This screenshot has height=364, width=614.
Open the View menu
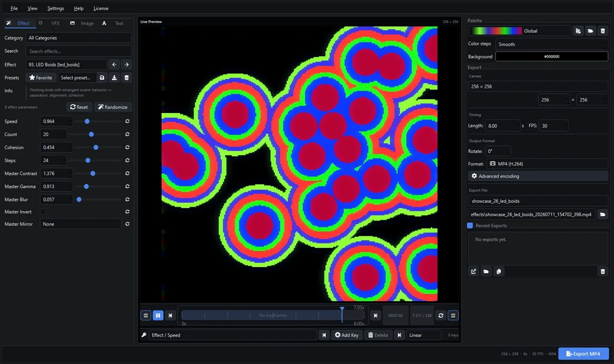pos(32,8)
